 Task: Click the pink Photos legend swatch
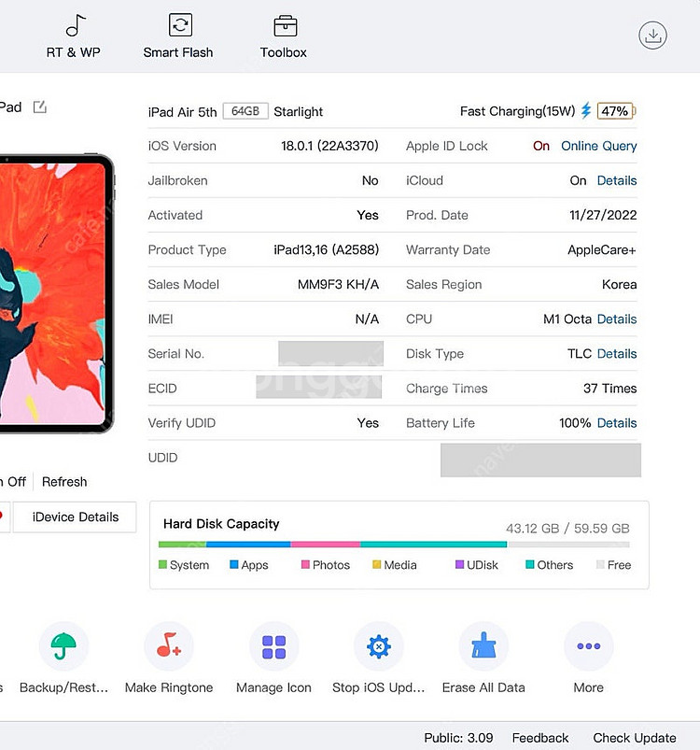click(305, 565)
